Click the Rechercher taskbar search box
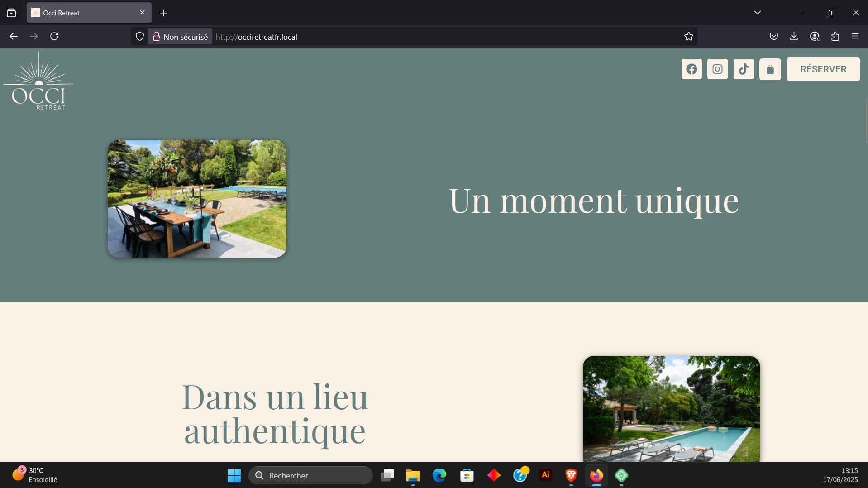This screenshot has width=868, height=488. (x=310, y=476)
